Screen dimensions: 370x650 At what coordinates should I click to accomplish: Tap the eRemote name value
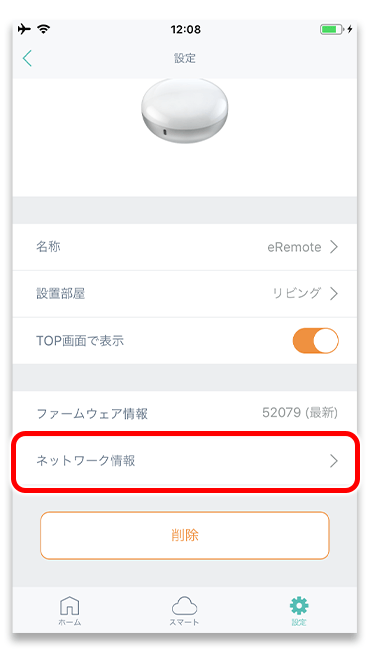[x=294, y=247]
